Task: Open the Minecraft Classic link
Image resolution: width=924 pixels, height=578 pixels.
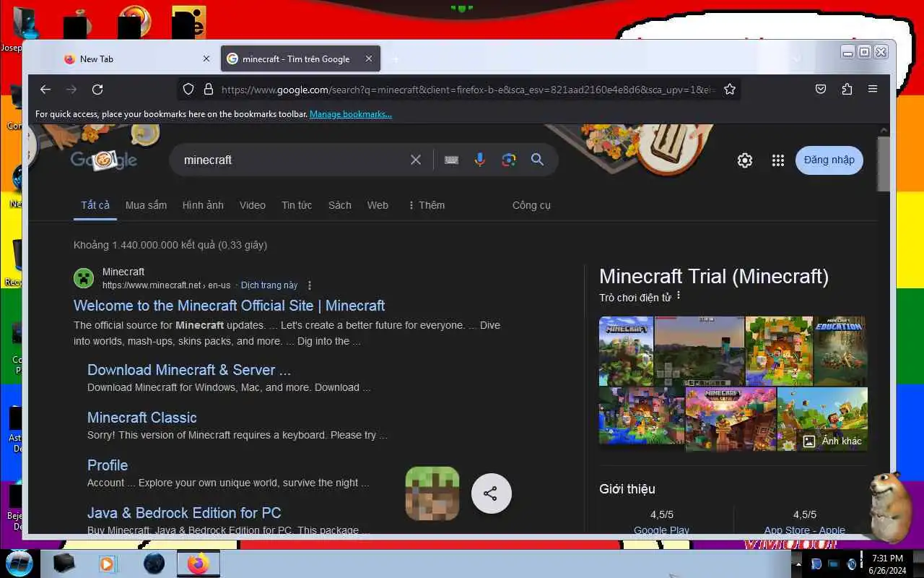Action: 141,418
